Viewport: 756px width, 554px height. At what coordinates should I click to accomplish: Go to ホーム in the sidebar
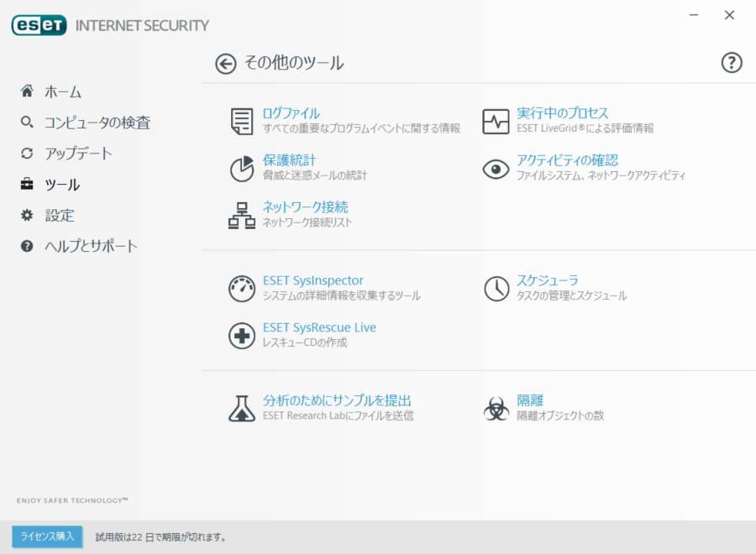(x=63, y=91)
